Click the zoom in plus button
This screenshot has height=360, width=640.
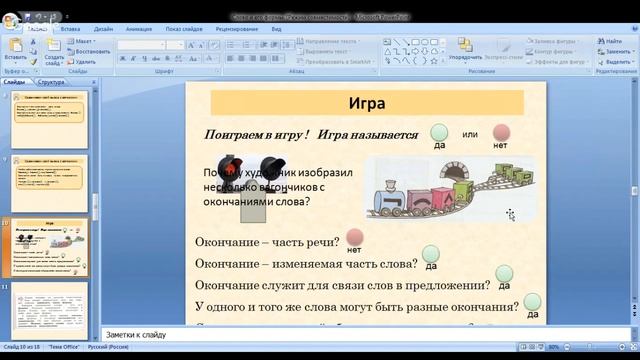tap(622, 347)
